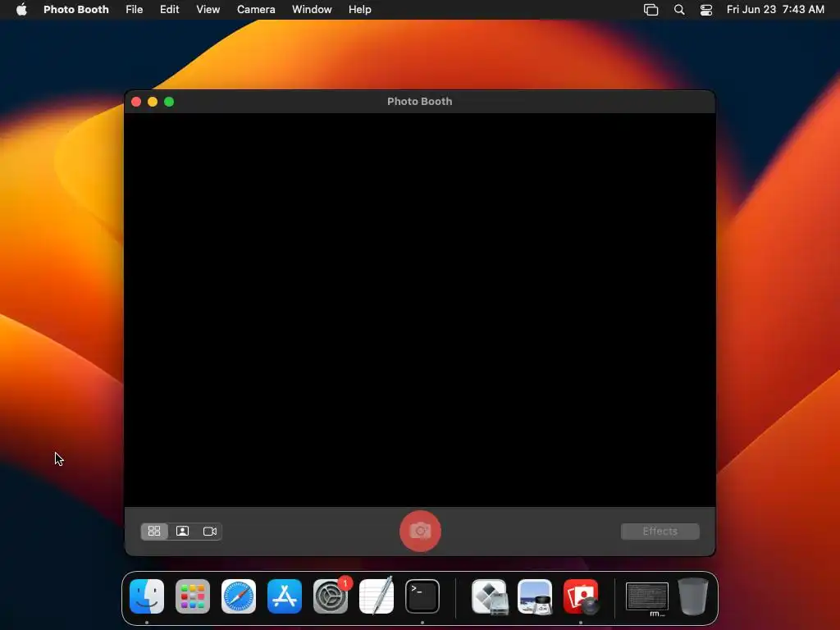This screenshot has width=840, height=630.
Task: Switch to movie clip recording mode
Action: point(209,531)
